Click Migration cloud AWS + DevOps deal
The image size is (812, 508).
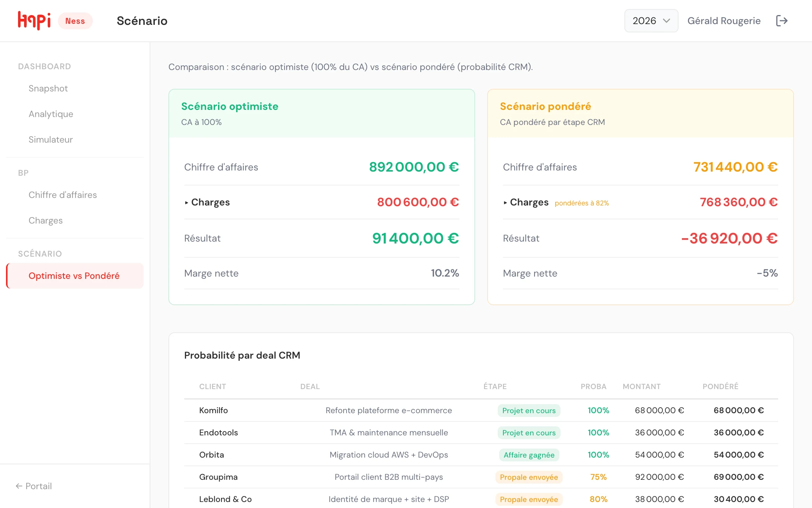click(389, 455)
